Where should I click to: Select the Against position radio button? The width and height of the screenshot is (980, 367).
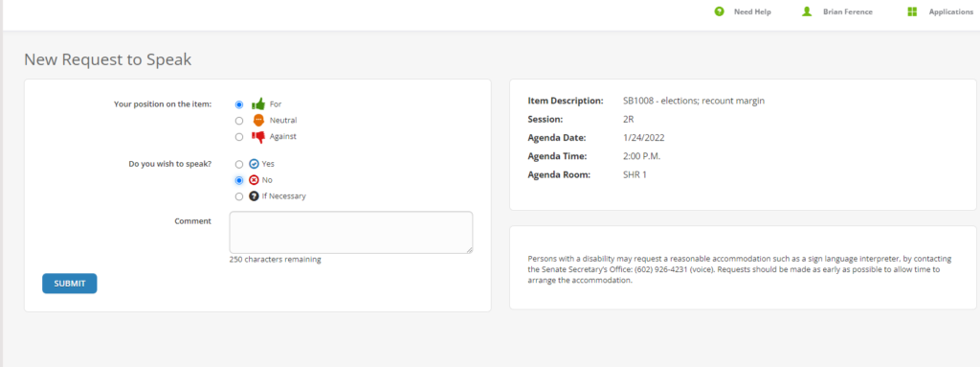tap(238, 137)
